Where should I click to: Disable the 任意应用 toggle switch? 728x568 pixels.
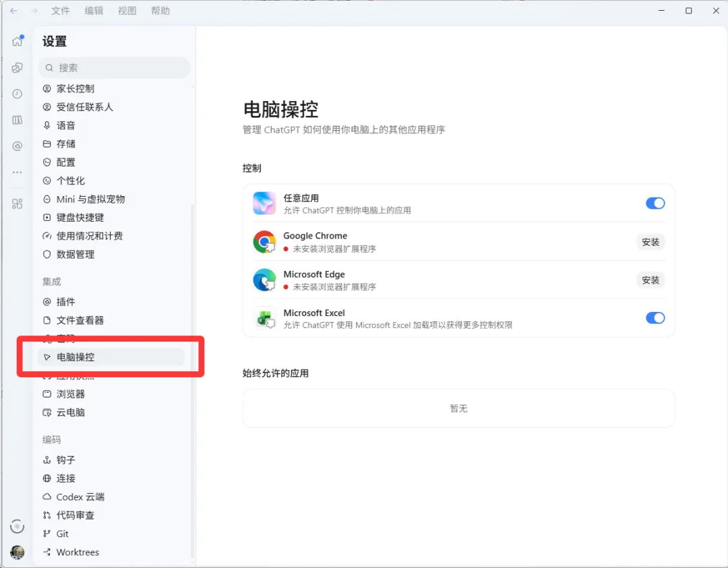[x=655, y=203]
